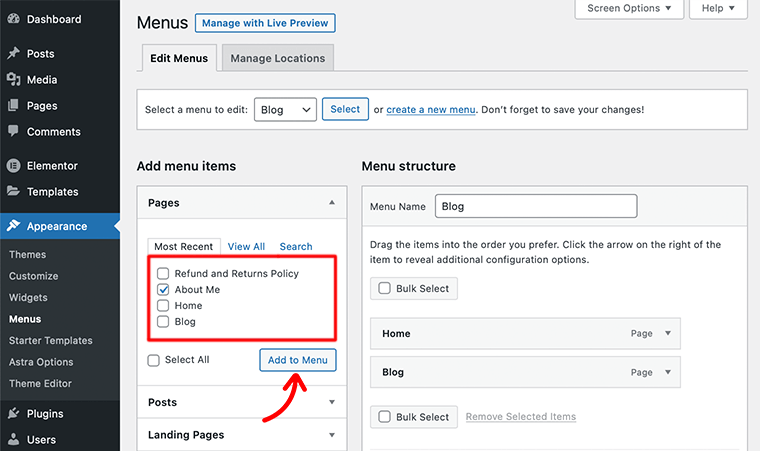Open Astra Options submenu item
Screen dimensions: 760x451
coord(41,362)
